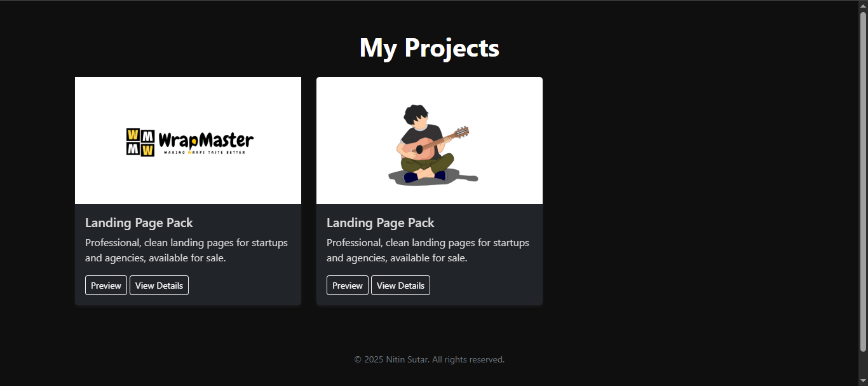Select the second Landing Page Pack card image
Screen dimensions: 868x386
pyautogui.click(x=430, y=140)
